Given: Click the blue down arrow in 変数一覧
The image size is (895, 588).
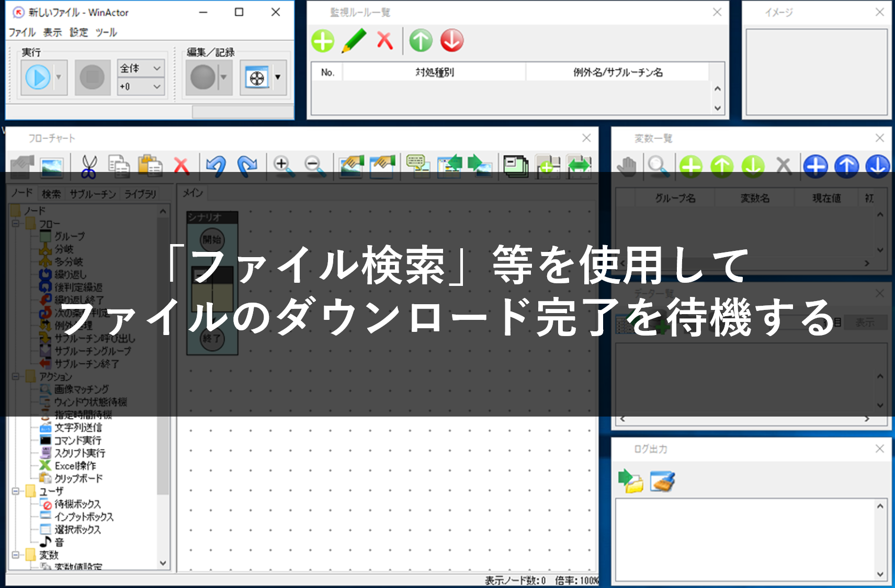Looking at the screenshot, I should (878, 166).
